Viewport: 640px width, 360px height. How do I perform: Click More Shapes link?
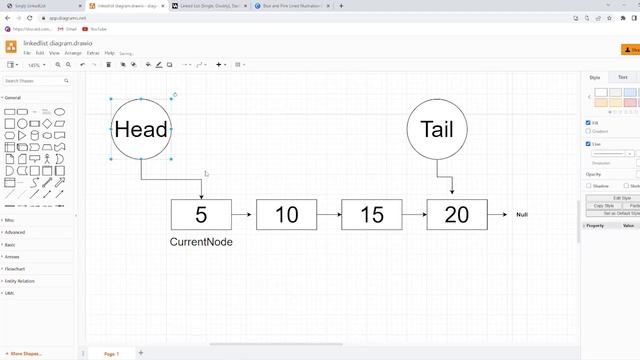[24, 353]
